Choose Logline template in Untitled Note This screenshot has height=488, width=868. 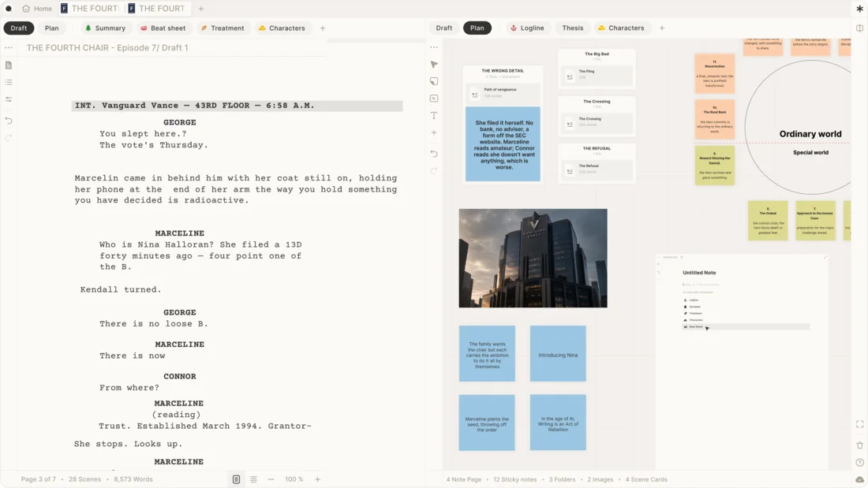coord(692,300)
